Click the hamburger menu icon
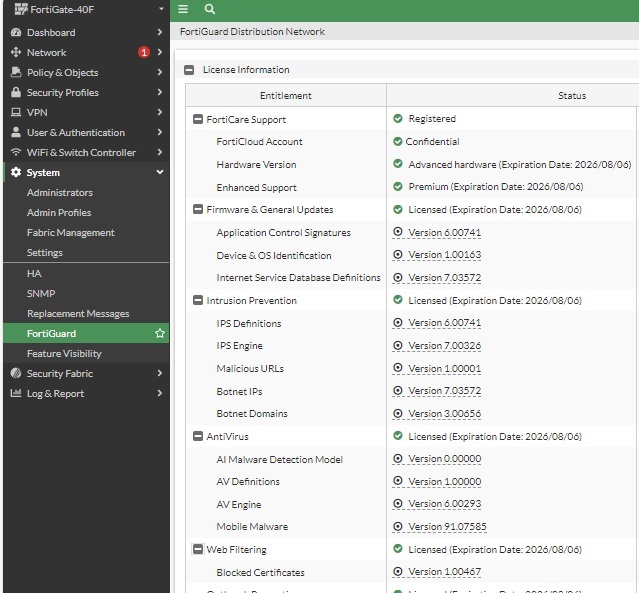 [x=183, y=9]
